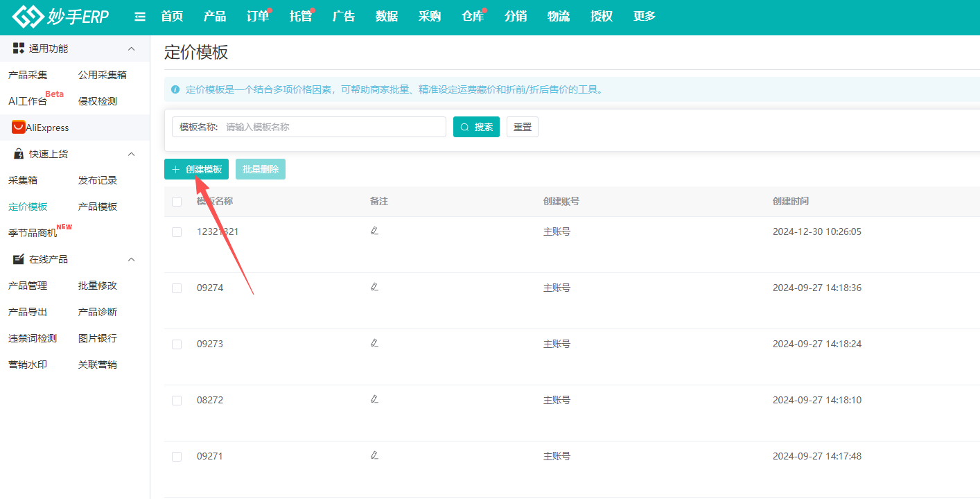Image resolution: width=980 pixels, height=499 pixels.
Task: Check the checkbox for template 12321321
Action: click(177, 231)
